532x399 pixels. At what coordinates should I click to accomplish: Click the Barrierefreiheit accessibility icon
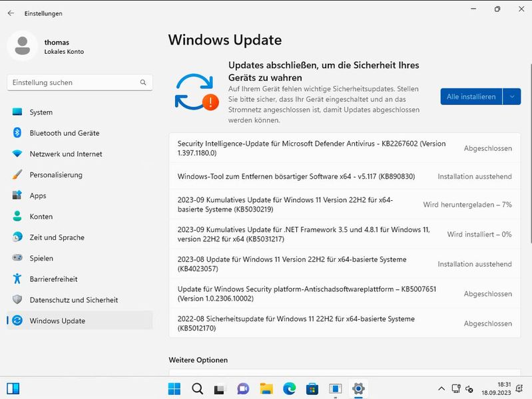(17, 279)
